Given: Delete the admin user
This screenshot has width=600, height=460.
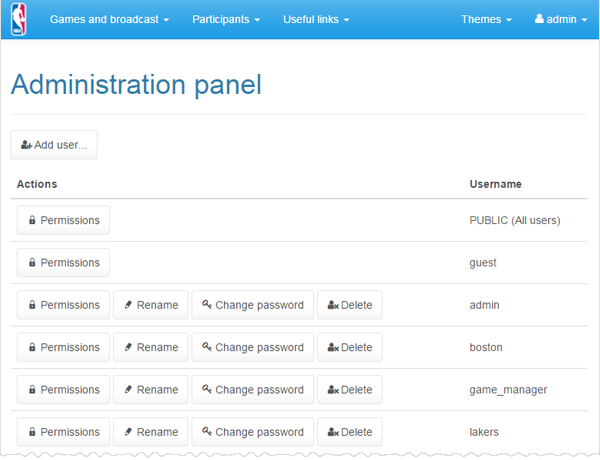Looking at the screenshot, I should click(x=349, y=305).
